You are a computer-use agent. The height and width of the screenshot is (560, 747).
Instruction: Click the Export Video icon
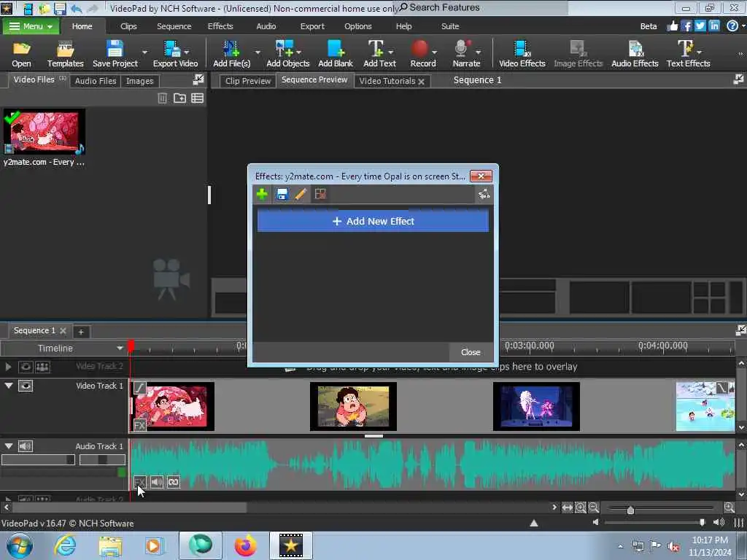[x=175, y=54]
